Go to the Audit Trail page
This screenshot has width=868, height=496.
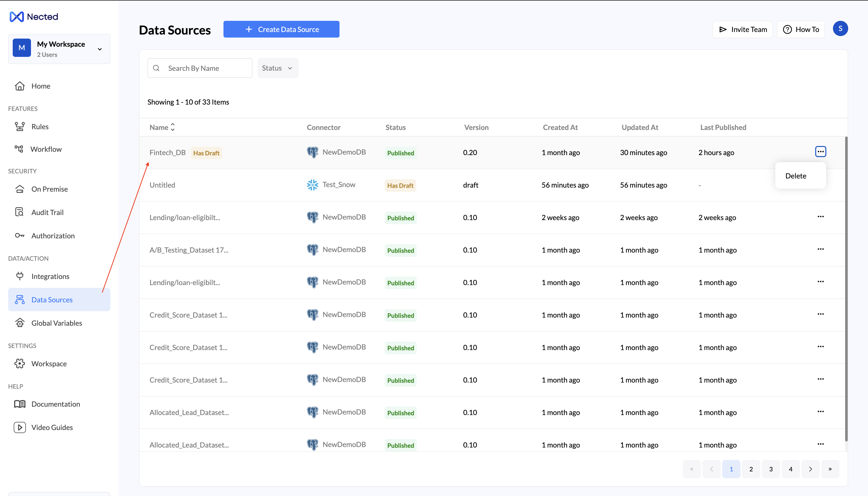tap(47, 212)
